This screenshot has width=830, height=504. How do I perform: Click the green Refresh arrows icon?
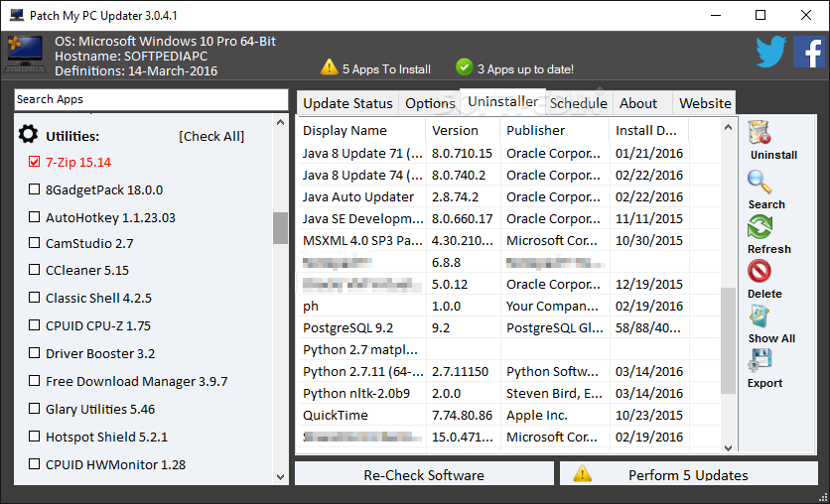pyautogui.click(x=760, y=227)
